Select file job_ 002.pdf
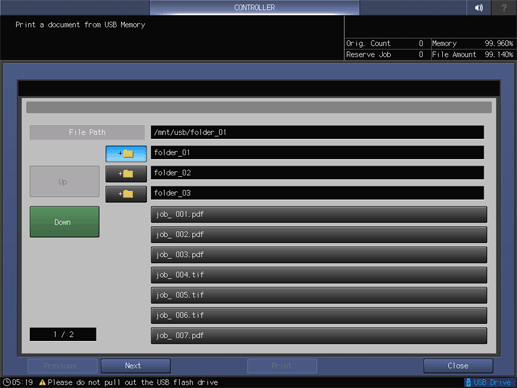This screenshot has width=517, height=388. tap(319, 235)
